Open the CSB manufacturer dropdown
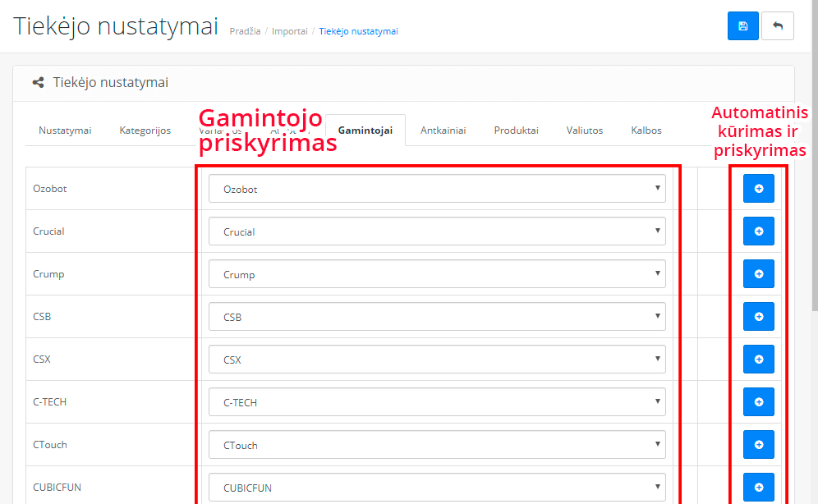Screen dimensions: 818x504 [437, 317]
